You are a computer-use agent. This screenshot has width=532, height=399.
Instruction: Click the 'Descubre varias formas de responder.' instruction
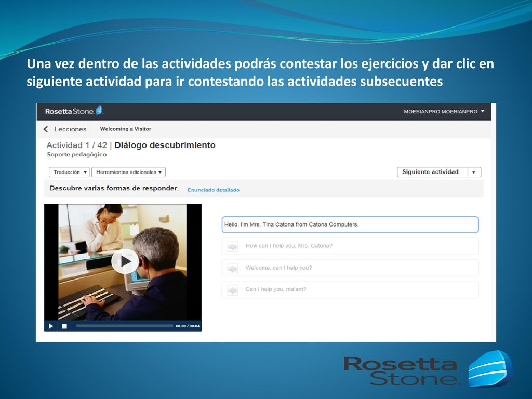coord(114,188)
